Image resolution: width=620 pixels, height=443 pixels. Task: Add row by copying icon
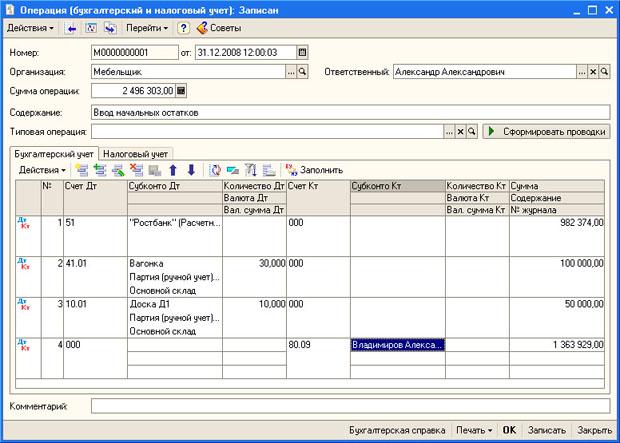(x=100, y=170)
